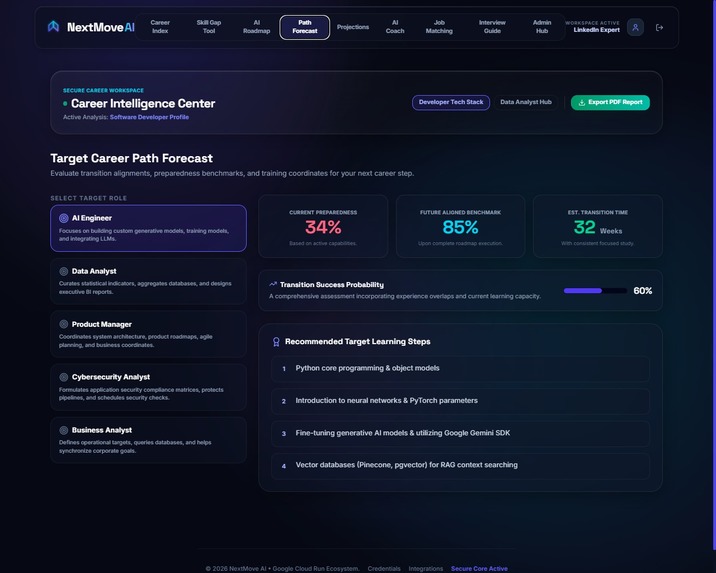The width and height of the screenshot is (716, 573).
Task: Click the NextMove AI logo icon
Action: tap(53, 27)
